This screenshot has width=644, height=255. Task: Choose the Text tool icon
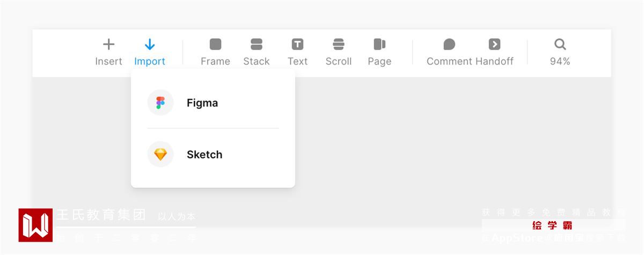[297, 44]
